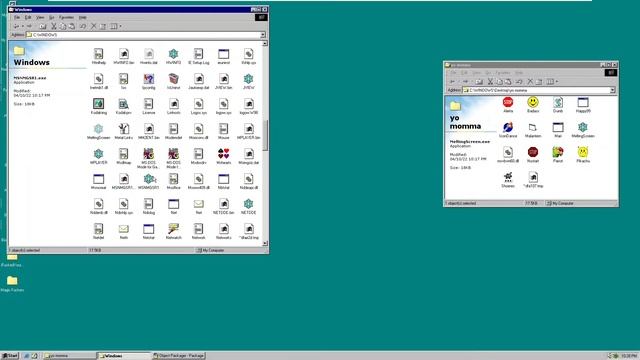Select the msvbvm60.dll file icon
The height and width of the screenshot is (360, 640).
tap(508, 152)
